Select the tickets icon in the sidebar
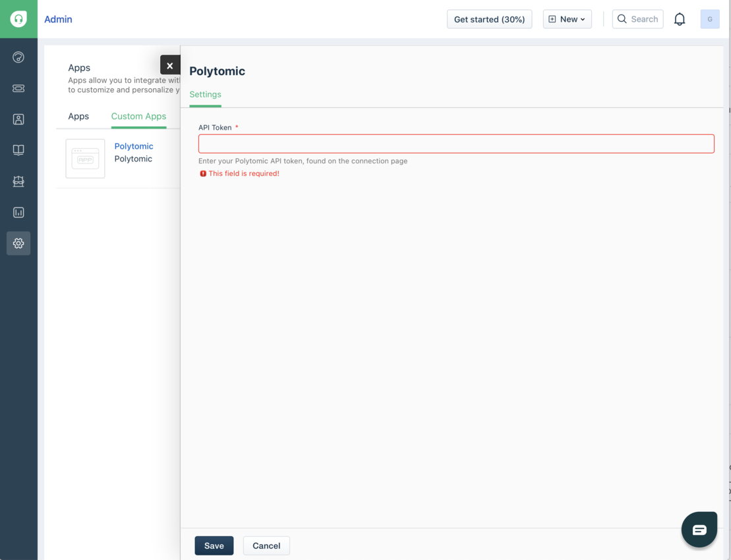 18,88
